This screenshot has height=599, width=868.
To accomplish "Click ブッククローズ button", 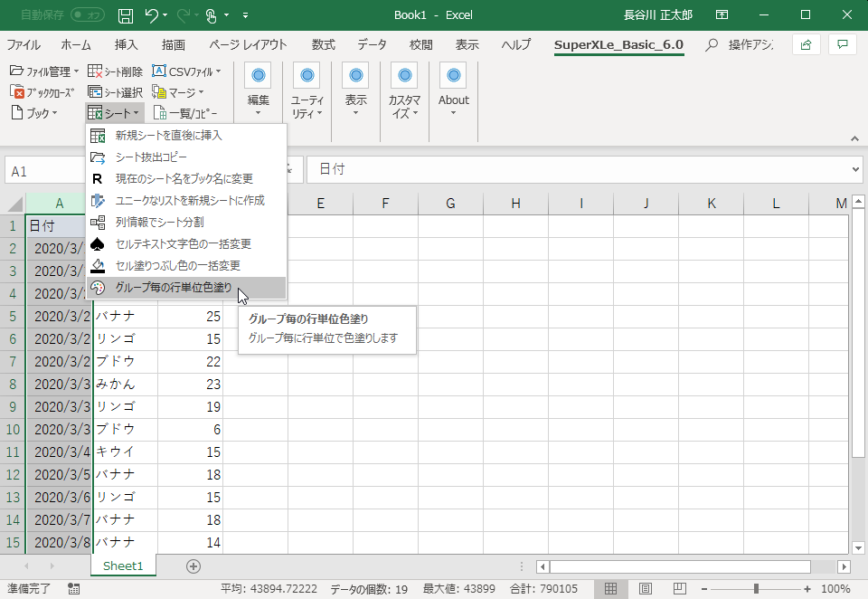I will click(42, 92).
